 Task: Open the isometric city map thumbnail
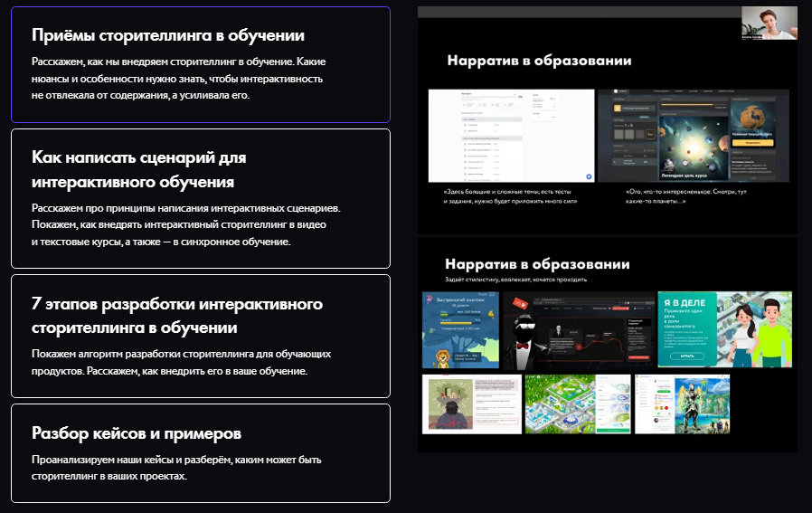tap(578, 404)
